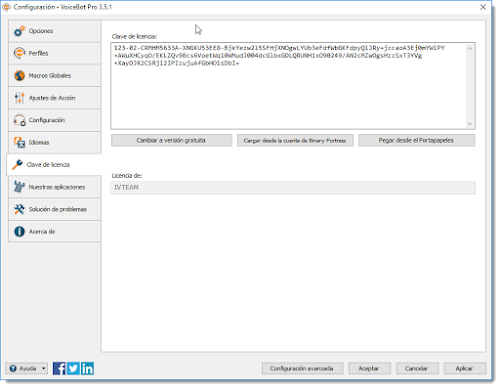Click the Licencia de field showing IVTEAM
500x388 pixels.
[x=293, y=188]
